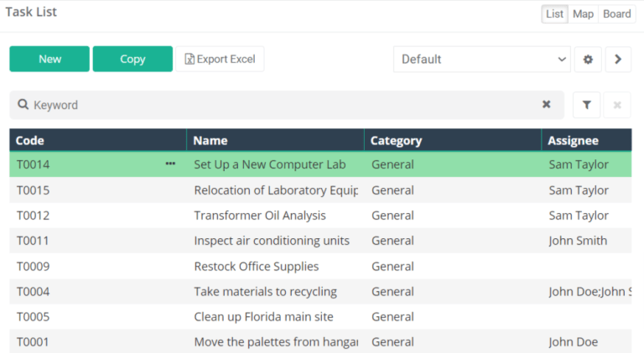644x353 pixels.
Task: Click the Assignee column header
Action: (x=574, y=141)
